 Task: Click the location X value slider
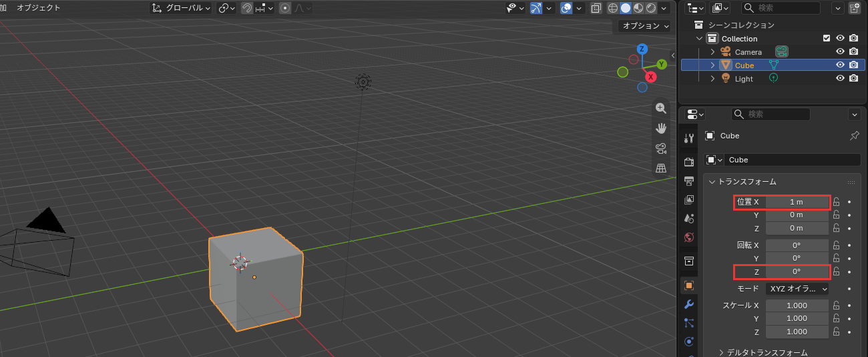tap(797, 202)
